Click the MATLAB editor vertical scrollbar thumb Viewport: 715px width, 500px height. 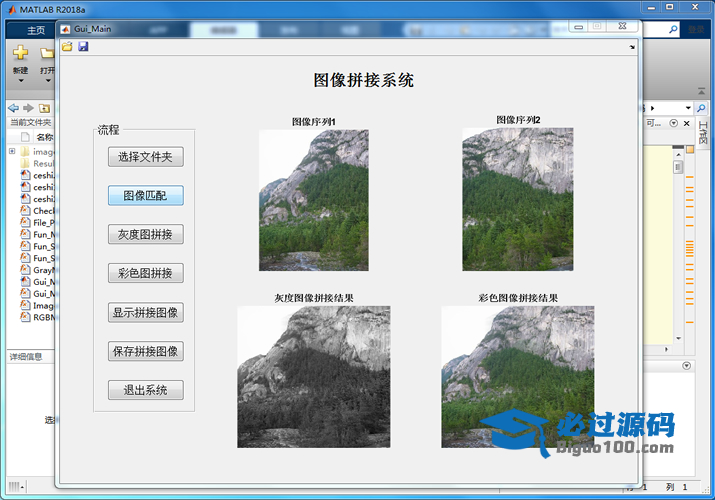[x=678, y=168]
